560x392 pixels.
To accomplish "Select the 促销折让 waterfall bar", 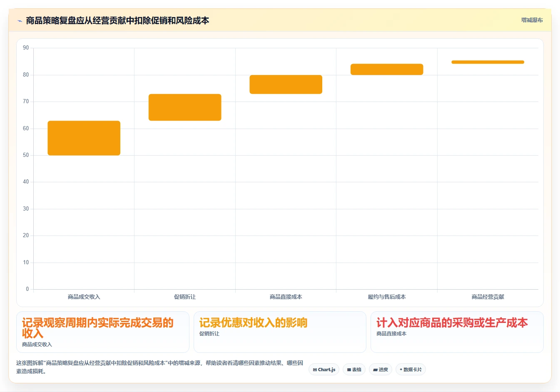I will (x=185, y=107).
